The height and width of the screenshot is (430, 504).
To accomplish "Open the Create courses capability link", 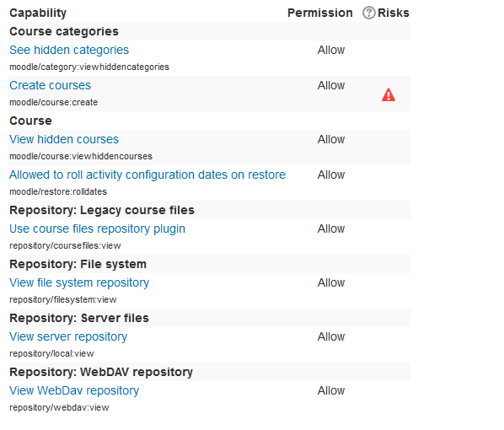I will coord(50,85).
